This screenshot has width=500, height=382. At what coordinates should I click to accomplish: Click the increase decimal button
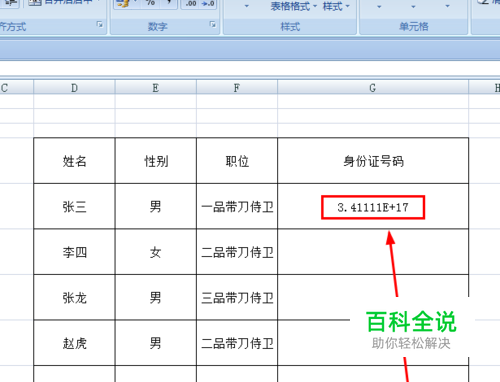point(191,4)
